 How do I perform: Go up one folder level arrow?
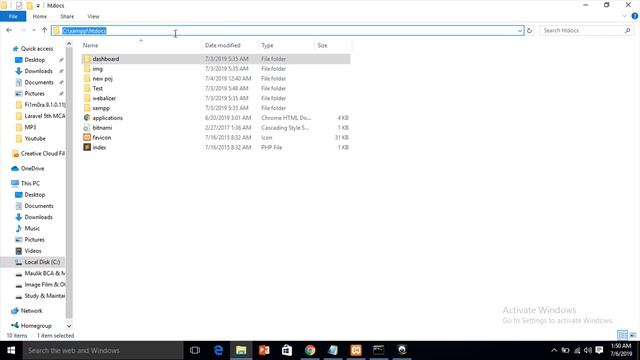[44, 30]
